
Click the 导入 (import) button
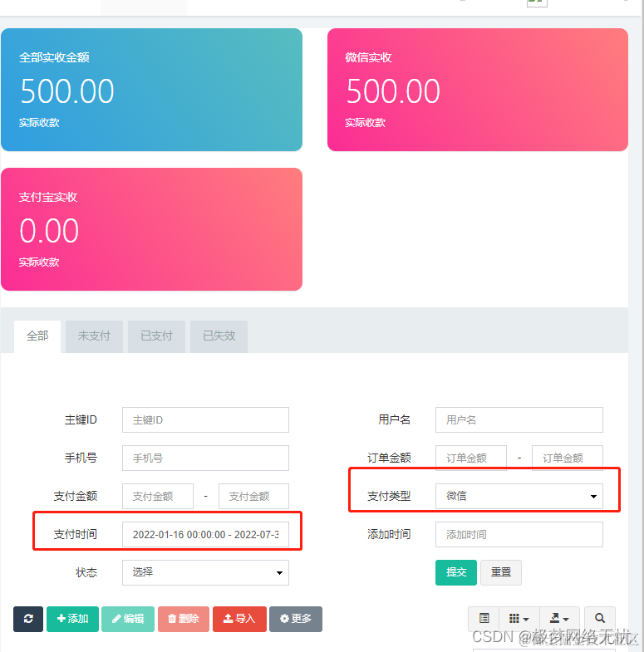tap(239, 619)
